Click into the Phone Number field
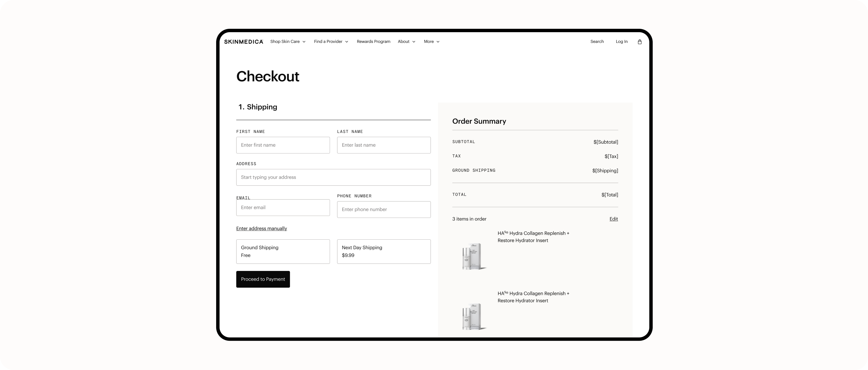Screen dimensions: 868x370 384,209
